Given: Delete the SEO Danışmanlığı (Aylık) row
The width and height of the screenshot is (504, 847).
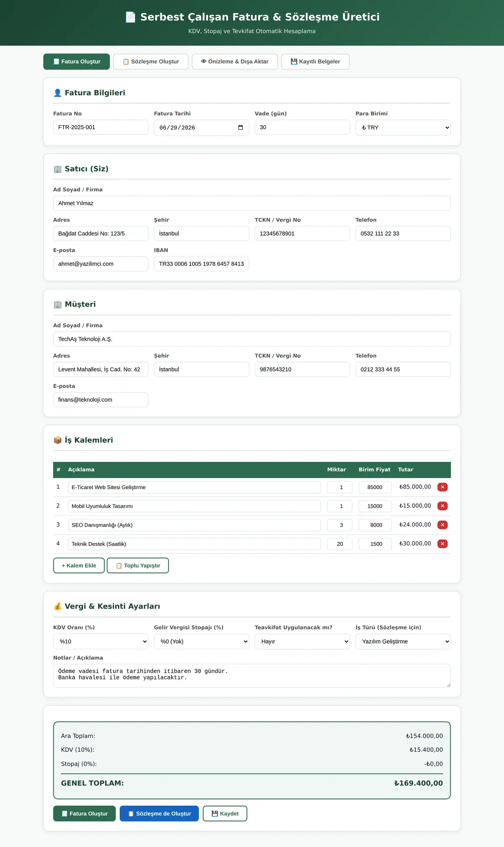Looking at the screenshot, I should click(x=442, y=525).
